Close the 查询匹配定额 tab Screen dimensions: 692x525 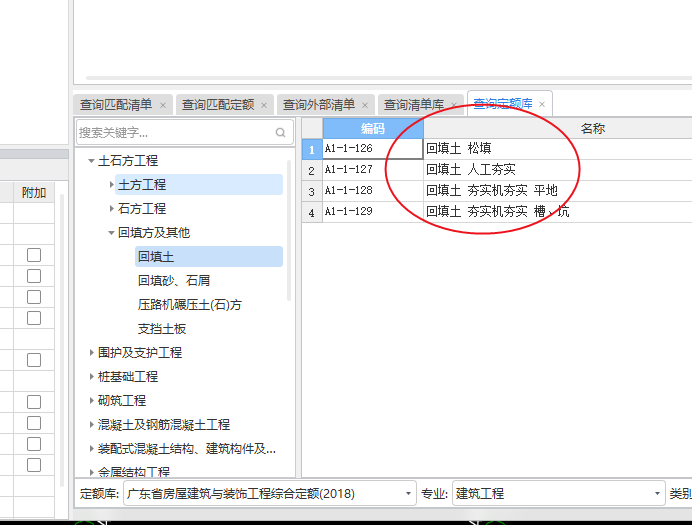(x=264, y=105)
